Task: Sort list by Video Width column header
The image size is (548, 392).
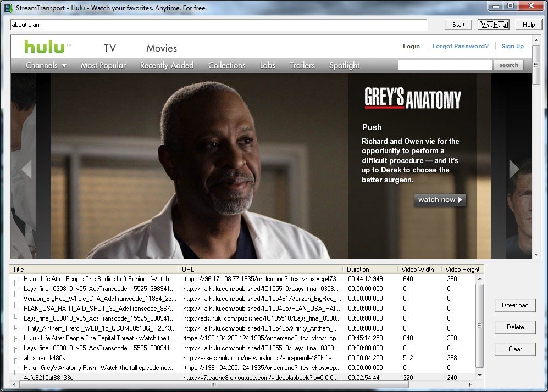Action: point(420,270)
